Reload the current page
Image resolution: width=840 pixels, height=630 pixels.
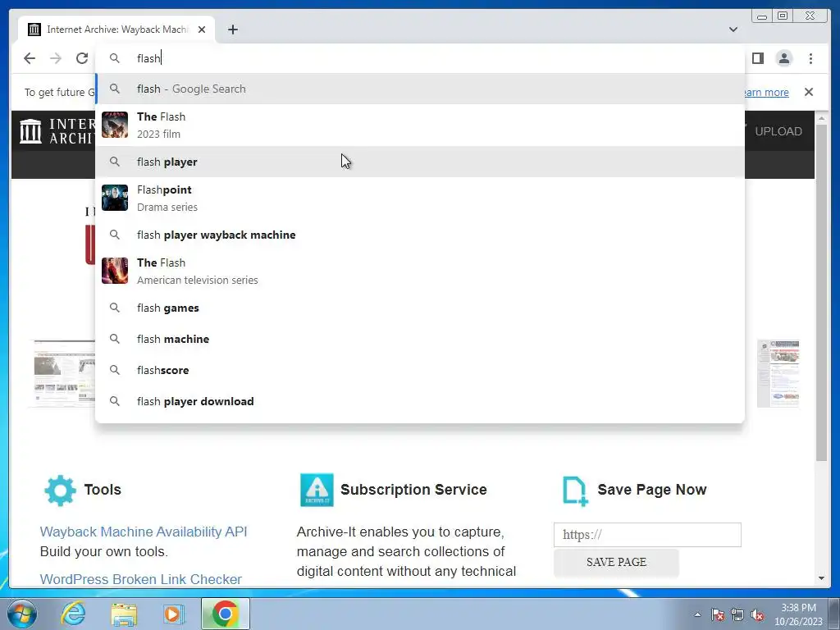(x=82, y=58)
